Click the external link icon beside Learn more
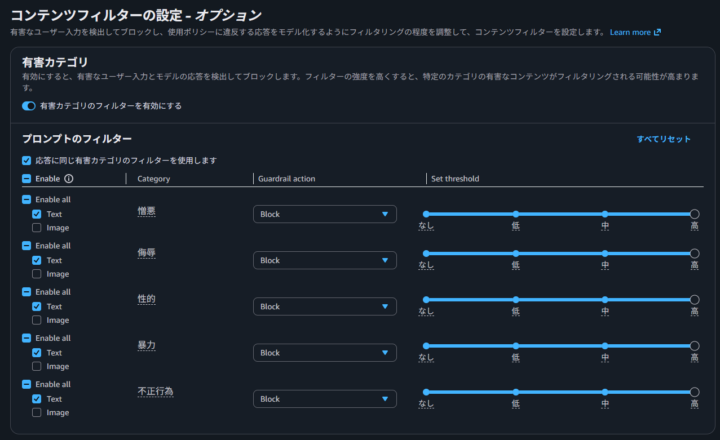The height and width of the screenshot is (440, 720). pos(657,32)
